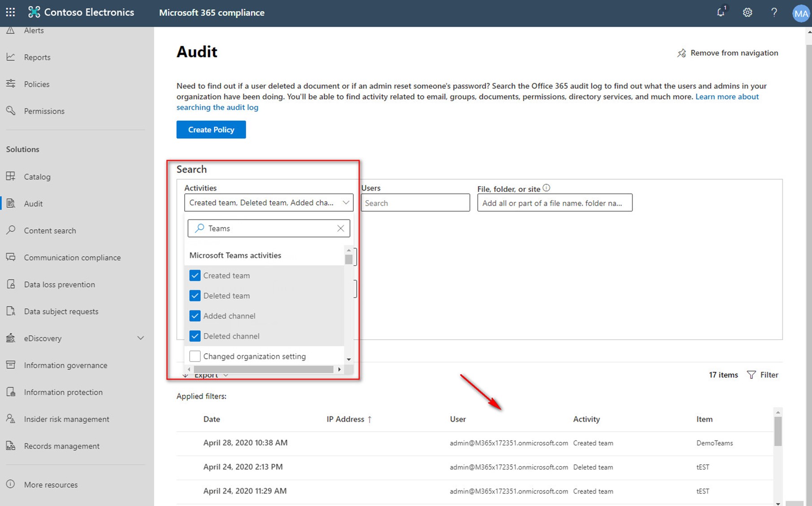
Task: Click Remove from navigation link
Action: [734, 53]
